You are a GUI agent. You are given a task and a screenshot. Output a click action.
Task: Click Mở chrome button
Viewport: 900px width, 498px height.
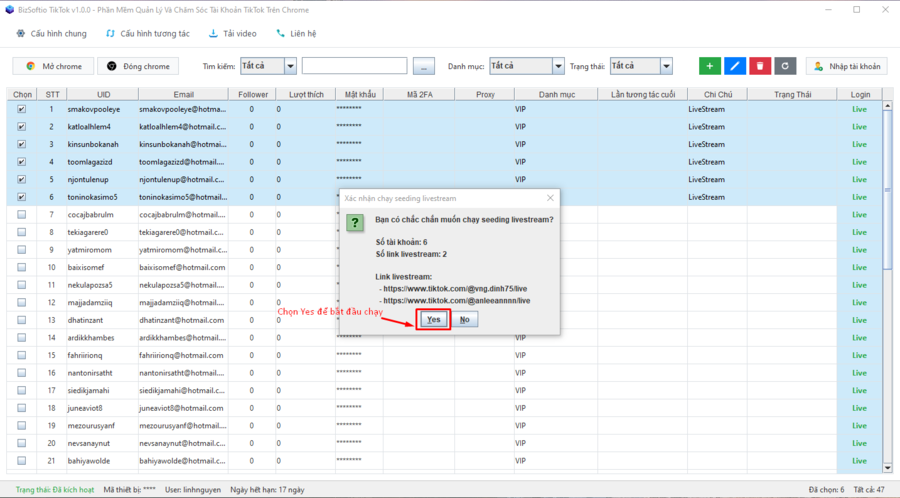point(53,66)
